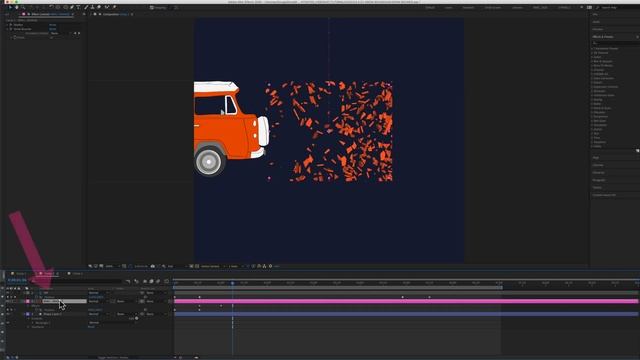This screenshot has height=360, width=640.
Task: Click the Add button beside Contents
Action: (x=136, y=318)
